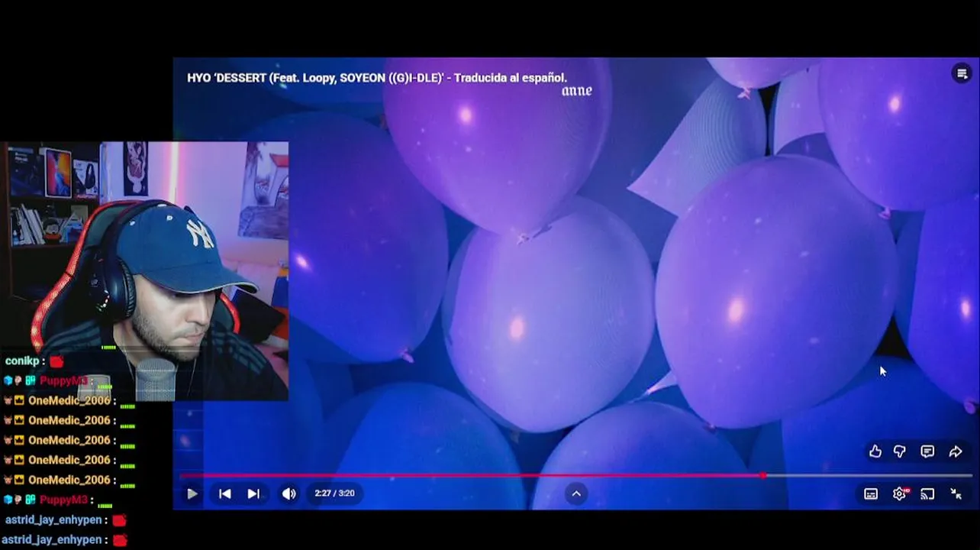Screen dimensions: 980x550
Task: Open the comments panel icon
Action: coord(927,451)
